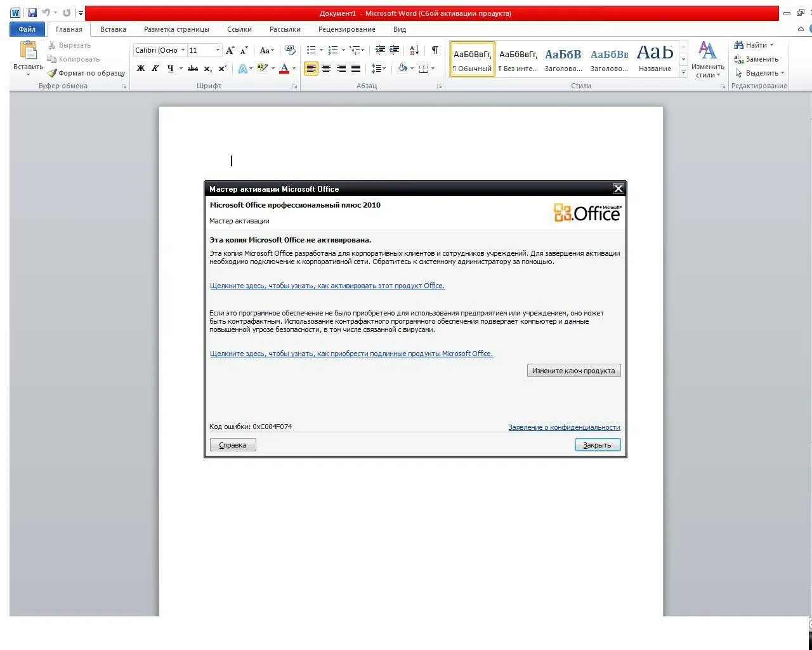This screenshot has height=650, width=812.
Task: Switch to Ссылки tab
Action: (239, 29)
